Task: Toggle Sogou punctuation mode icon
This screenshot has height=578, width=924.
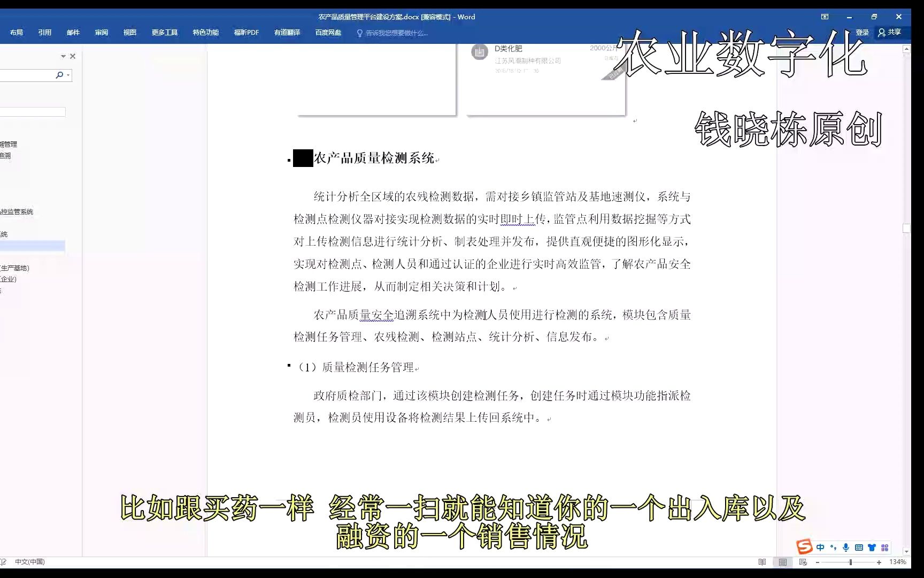Action: click(833, 547)
